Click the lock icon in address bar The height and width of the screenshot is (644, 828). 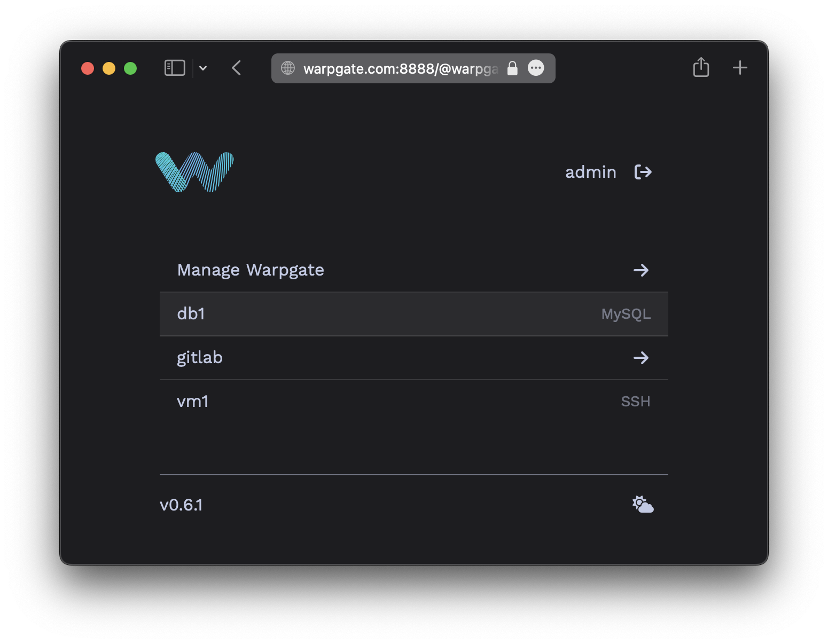pyautogui.click(x=512, y=68)
